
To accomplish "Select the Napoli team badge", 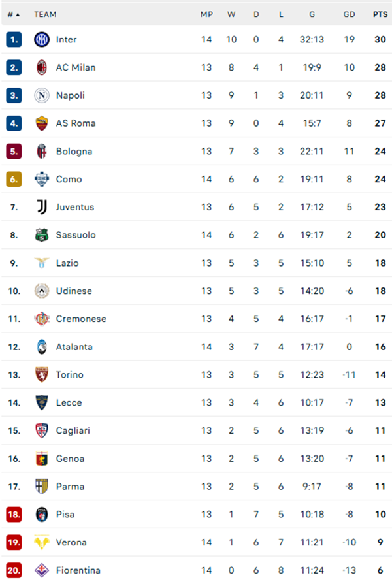I will 41,95.
